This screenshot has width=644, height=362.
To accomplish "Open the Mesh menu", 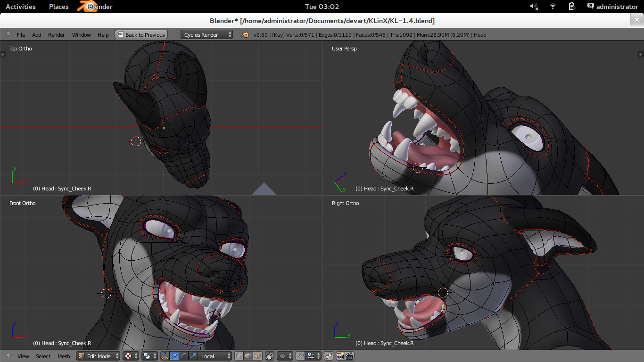I will coord(64,356).
